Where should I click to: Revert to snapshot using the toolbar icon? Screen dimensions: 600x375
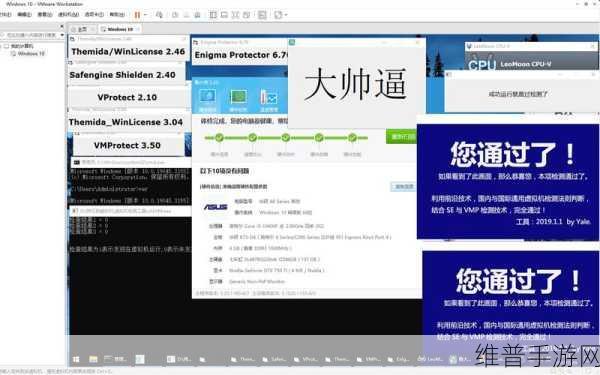click(x=186, y=15)
